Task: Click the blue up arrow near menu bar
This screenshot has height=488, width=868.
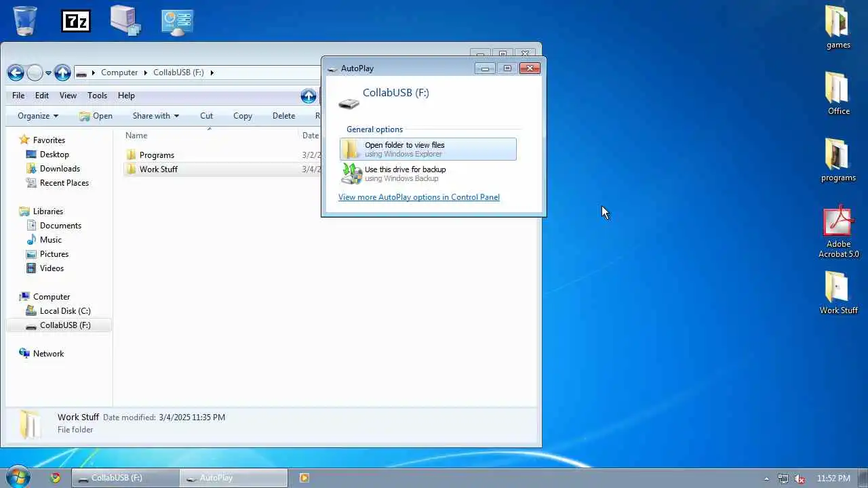Action: 309,96
